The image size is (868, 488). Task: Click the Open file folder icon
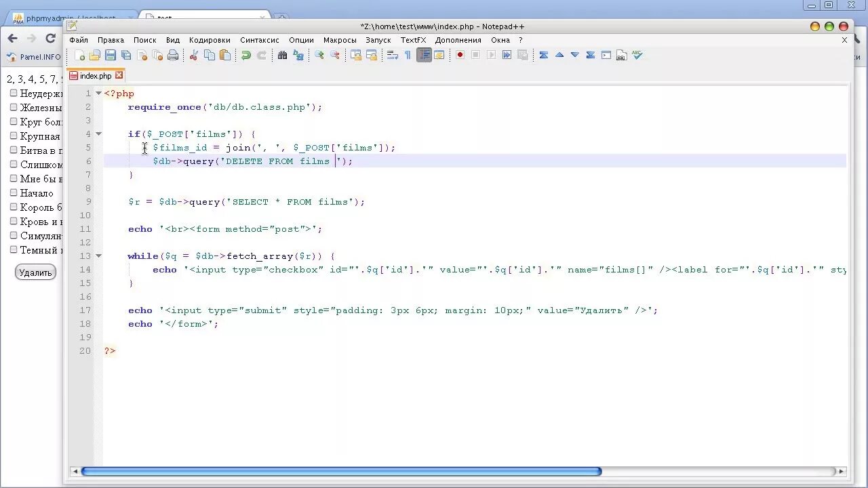(x=95, y=56)
